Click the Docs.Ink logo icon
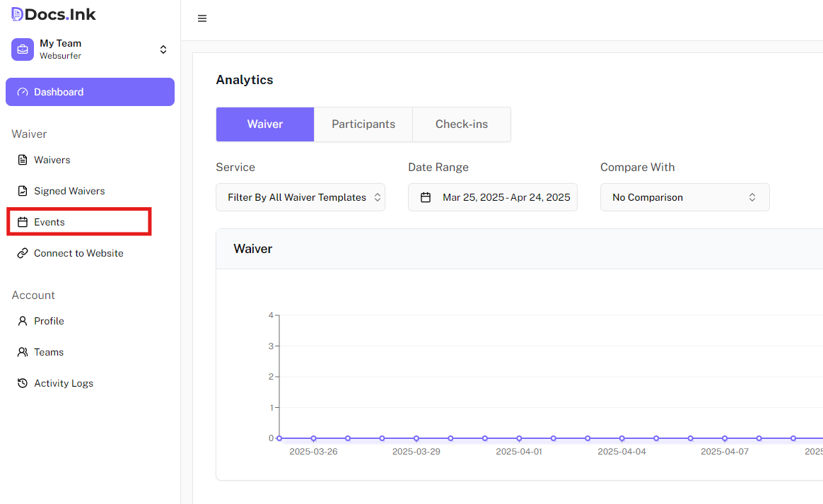Image resolution: width=823 pixels, height=504 pixels. (x=17, y=14)
